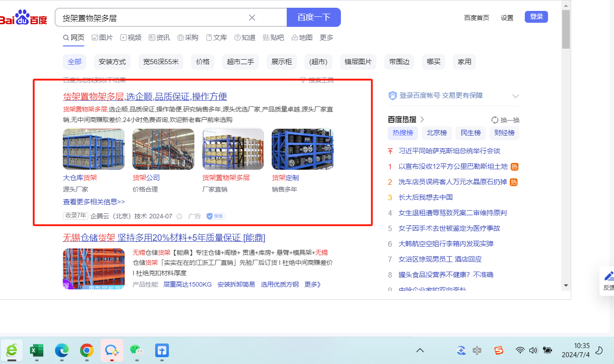Click the Baidu logo
The image size is (614, 364).
pos(23,18)
